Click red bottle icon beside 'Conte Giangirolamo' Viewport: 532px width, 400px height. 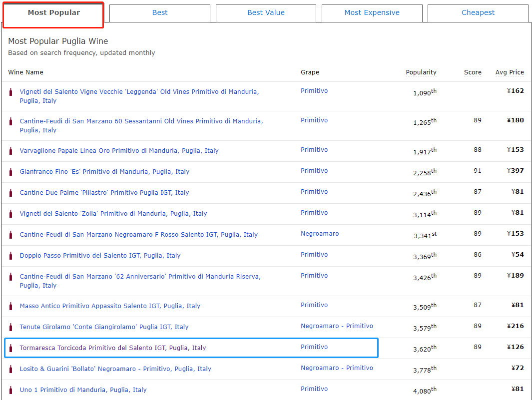[x=11, y=327]
